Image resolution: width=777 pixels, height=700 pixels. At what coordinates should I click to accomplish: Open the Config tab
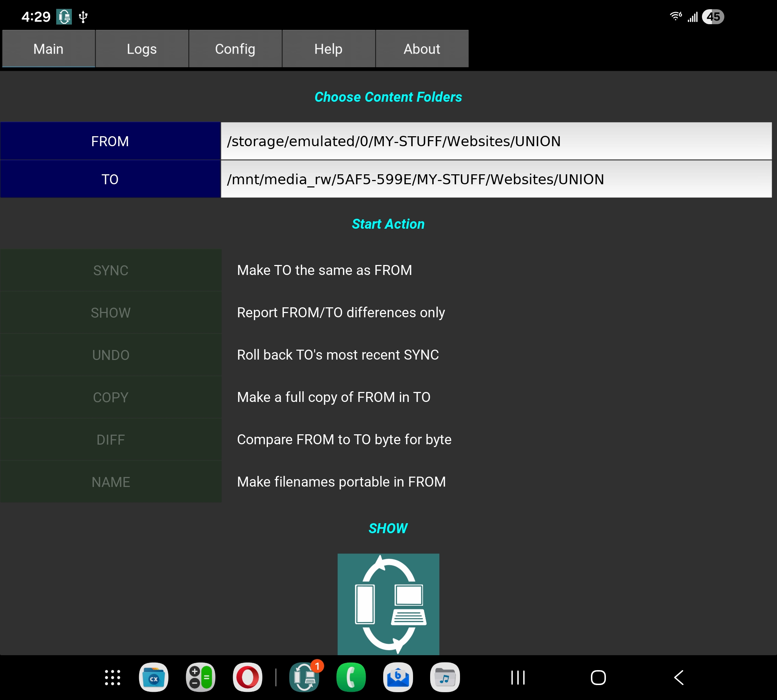[235, 49]
